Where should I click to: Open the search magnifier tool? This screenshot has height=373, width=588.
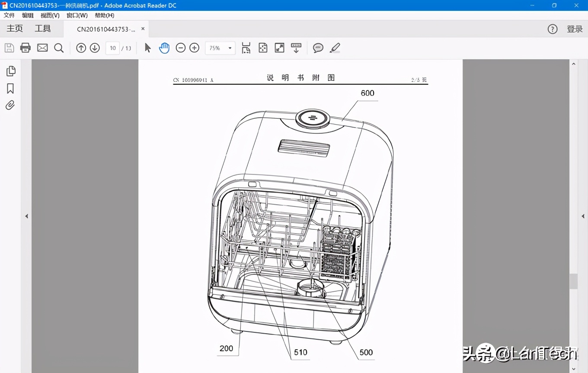(x=59, y=48)
